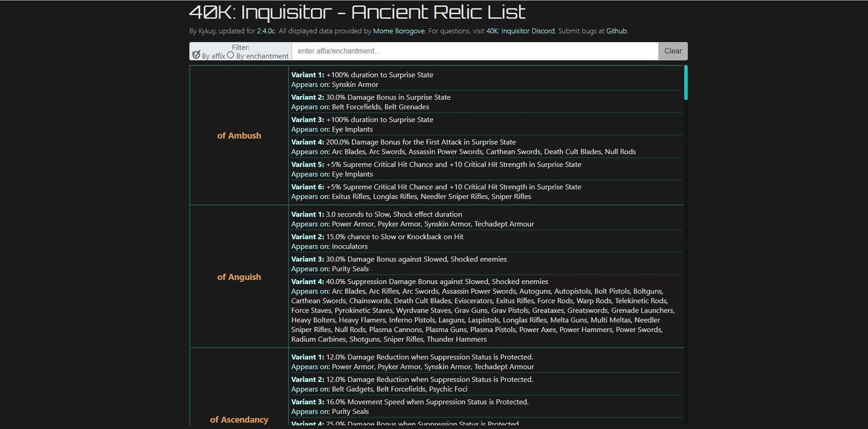Image resolution: width=868 pixels, height=429 pixels.
Task: Click Anguish Variant 1 3.0 seconds to Slow
Action: tap(377, 215)
